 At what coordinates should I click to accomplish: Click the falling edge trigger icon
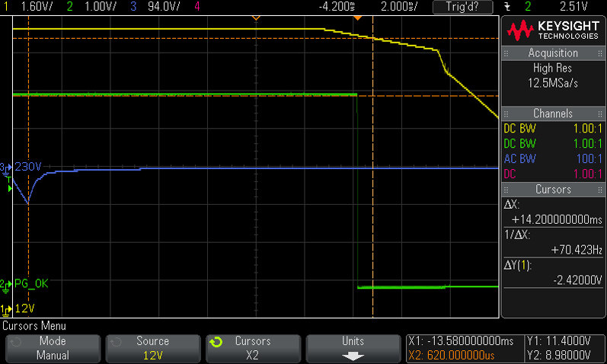coord(507,7)
